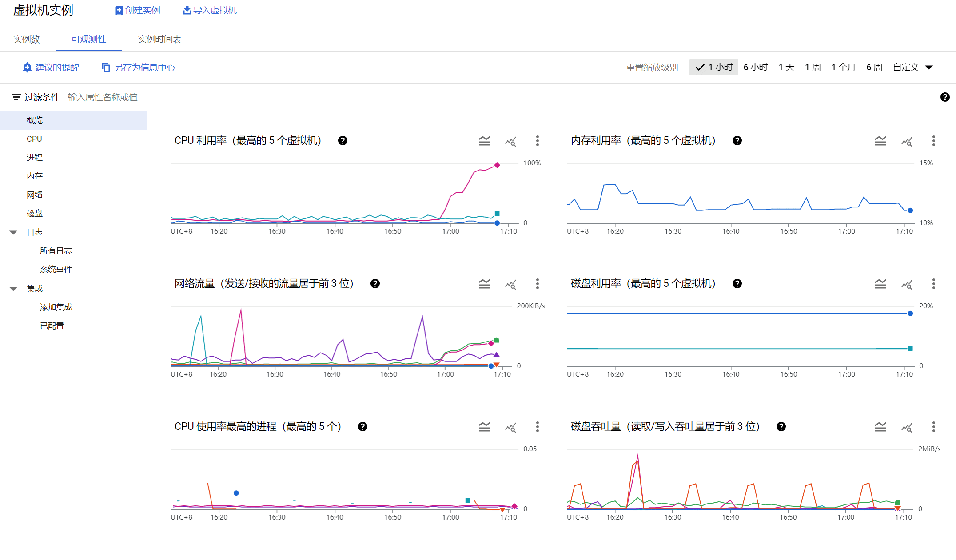Image resolution: width=956 pixels, height=560 pixels.
Task: Toggle threshold view on 内存利用率 chart
Action: click(880, 141)
